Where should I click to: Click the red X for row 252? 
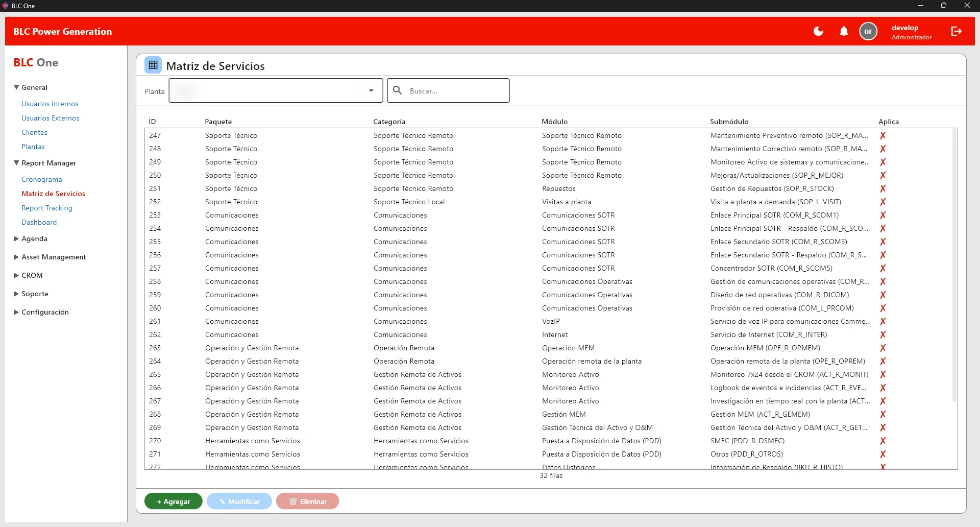click(x=883, y=202)
